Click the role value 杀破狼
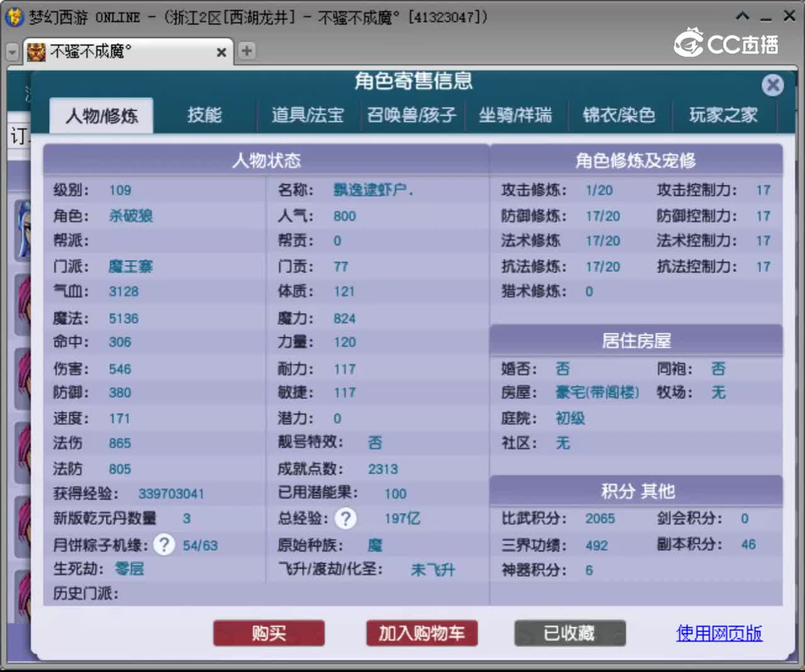 point(131,216)
